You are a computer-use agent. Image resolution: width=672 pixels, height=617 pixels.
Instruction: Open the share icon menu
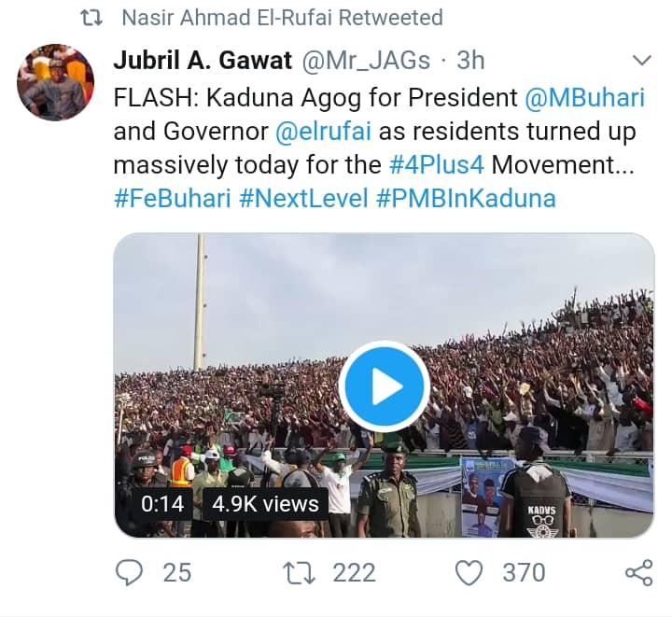click(x=638, y=571)
